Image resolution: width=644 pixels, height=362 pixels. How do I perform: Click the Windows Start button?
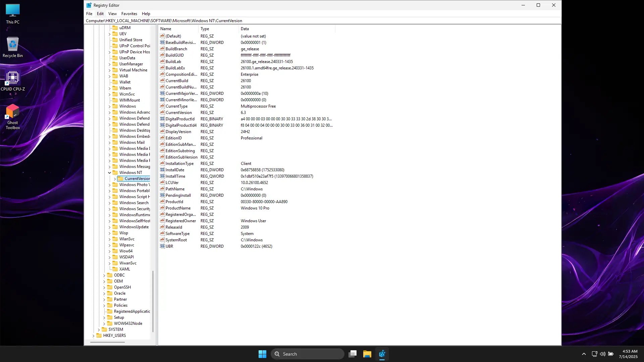click(262, 354)
